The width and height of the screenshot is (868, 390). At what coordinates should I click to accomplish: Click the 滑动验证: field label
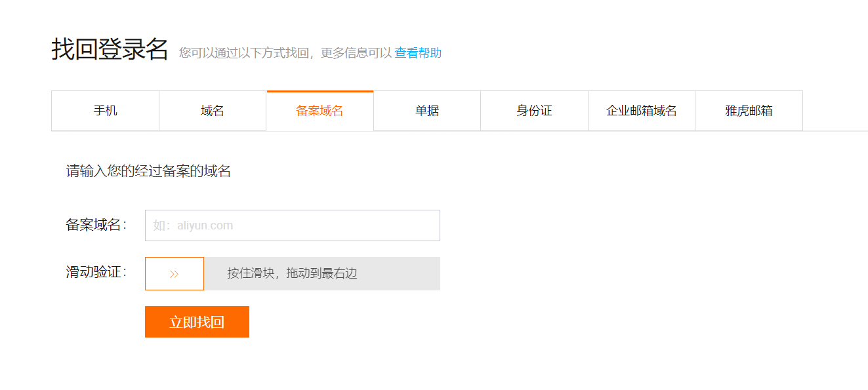click(96, 272)
